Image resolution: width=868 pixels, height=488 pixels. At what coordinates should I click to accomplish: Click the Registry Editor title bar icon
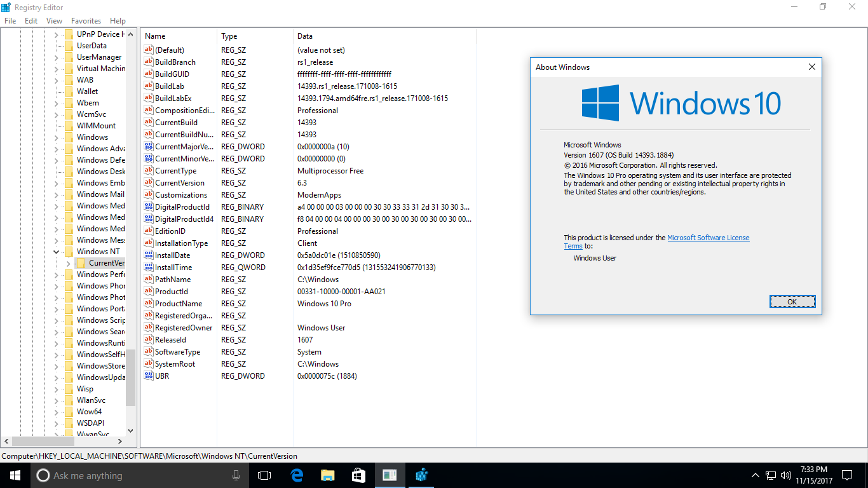click(6, 6)
